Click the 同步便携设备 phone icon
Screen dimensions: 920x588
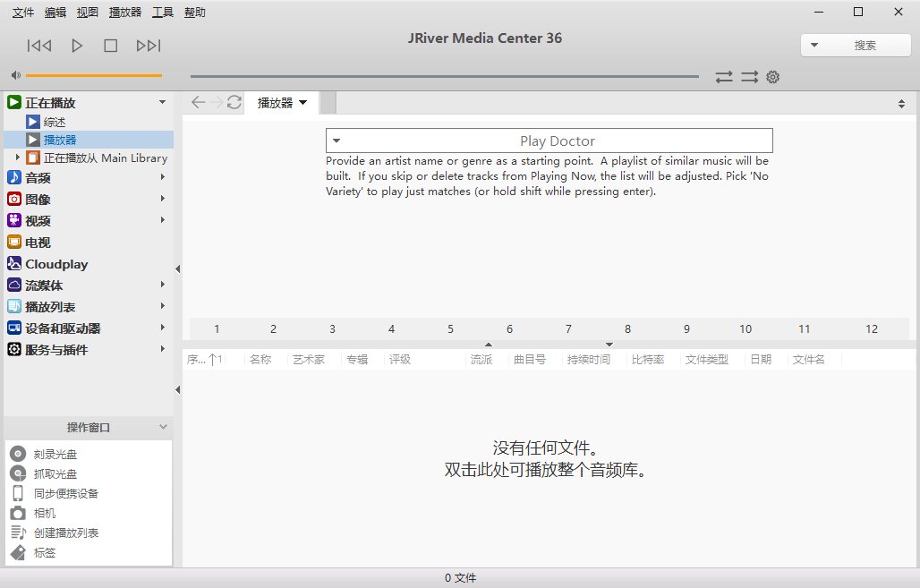pyautogui.click(x=18, y=493)
